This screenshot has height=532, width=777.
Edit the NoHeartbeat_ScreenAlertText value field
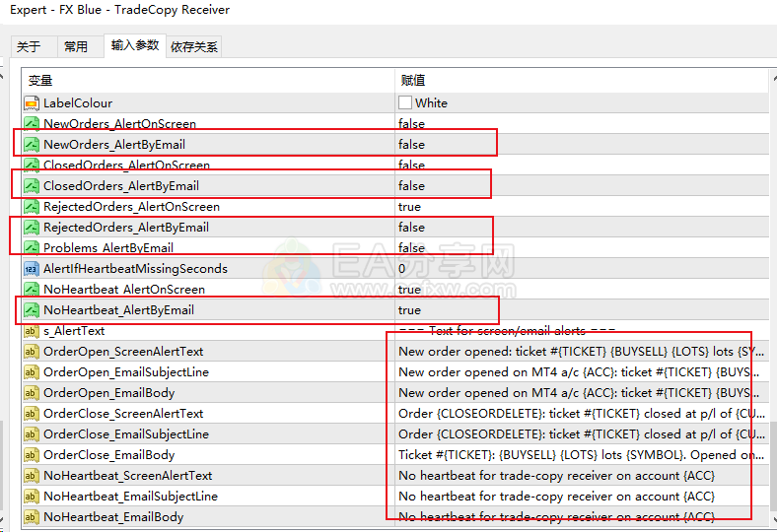click(x=581, y=476)
